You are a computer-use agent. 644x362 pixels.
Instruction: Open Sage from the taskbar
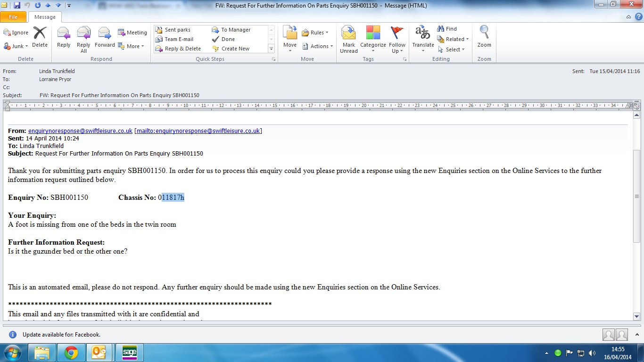point(130,352)
